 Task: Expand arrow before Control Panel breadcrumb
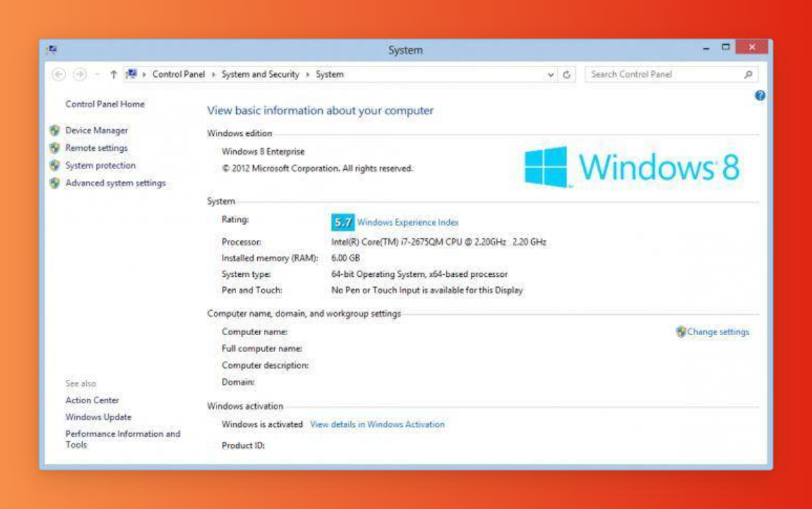pyautogui.click(x=144, y=74)
